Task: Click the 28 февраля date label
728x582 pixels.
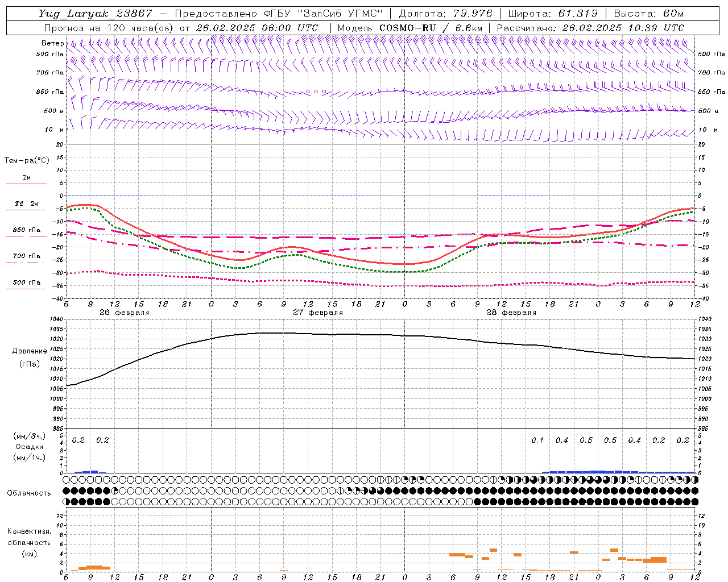Action: pyautogui.click(x=511, y=313)
